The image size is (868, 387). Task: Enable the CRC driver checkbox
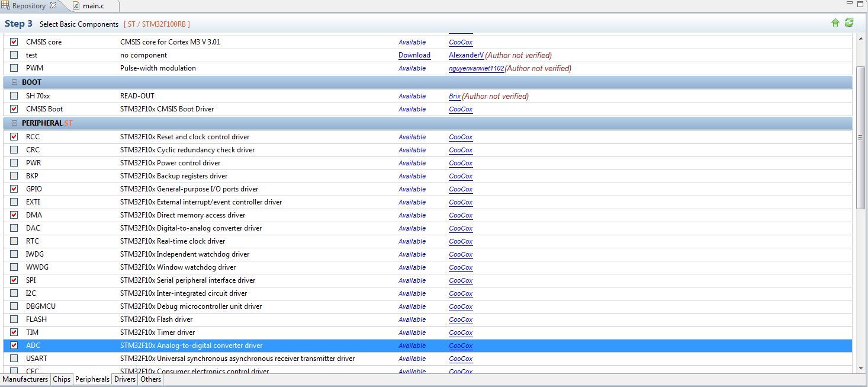[14, 150]
